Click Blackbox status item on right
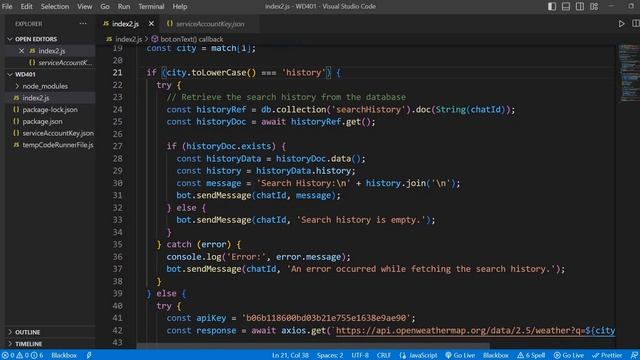This screenshot has width=640, height=360. [496, 356]
